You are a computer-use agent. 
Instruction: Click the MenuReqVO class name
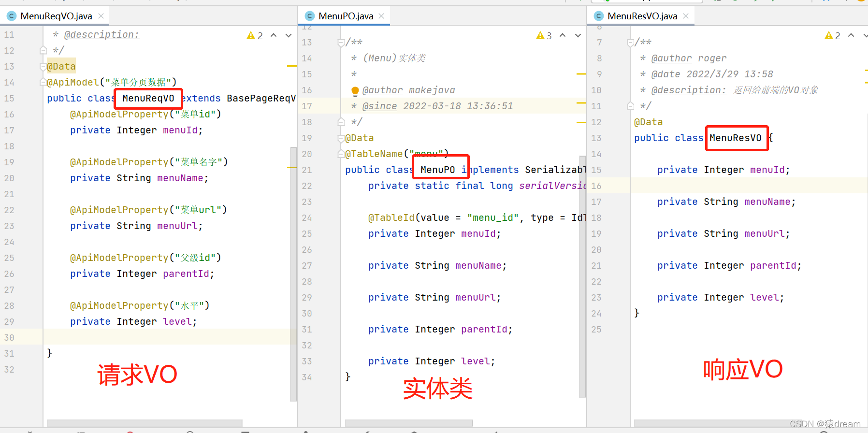coord(148,99)
